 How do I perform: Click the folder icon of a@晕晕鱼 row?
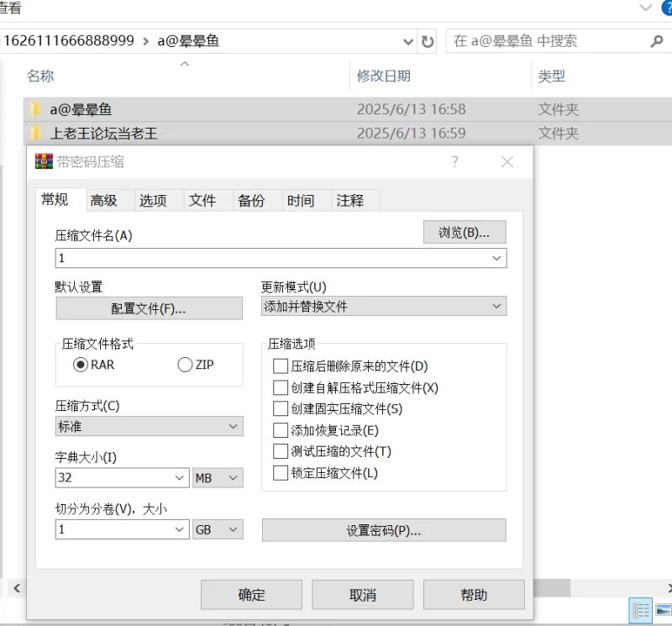pyautogui.click(x=36, y=109)
